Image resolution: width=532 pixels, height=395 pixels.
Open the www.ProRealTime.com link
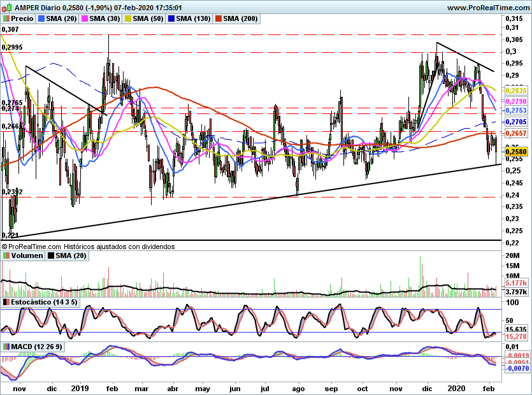pos(488,8)
